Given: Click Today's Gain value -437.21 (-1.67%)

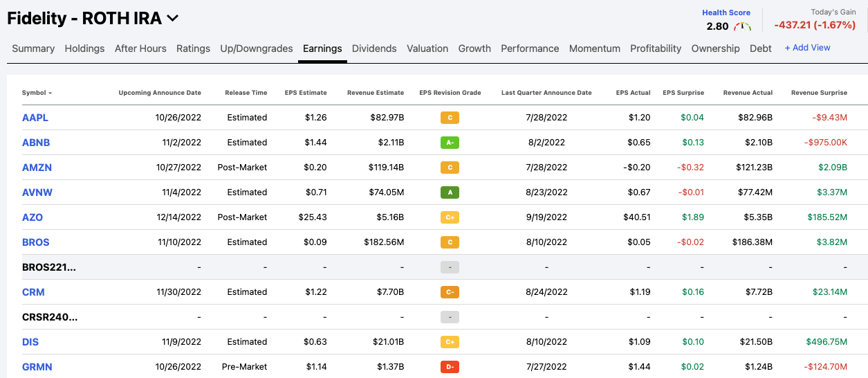Looking at the screenshot, I should [815, 25].
